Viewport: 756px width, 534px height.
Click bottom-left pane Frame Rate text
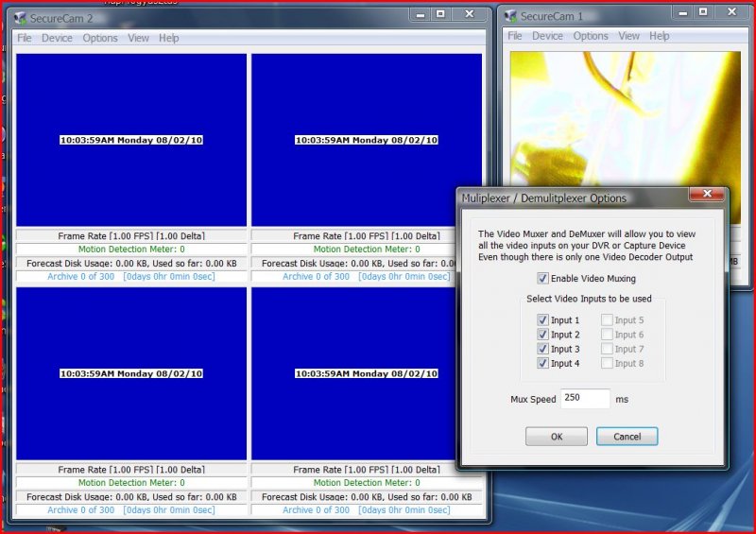point(131,470)
